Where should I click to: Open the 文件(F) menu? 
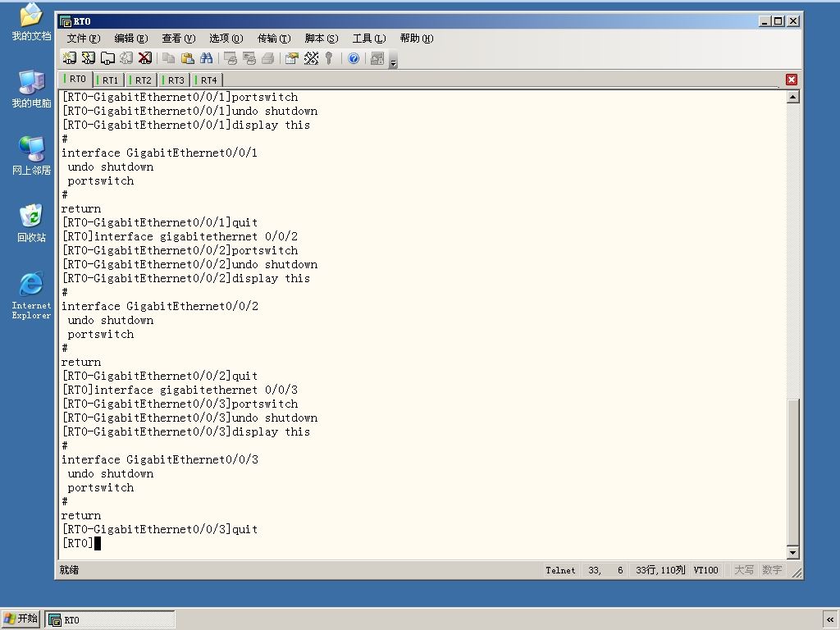[83, 38]
